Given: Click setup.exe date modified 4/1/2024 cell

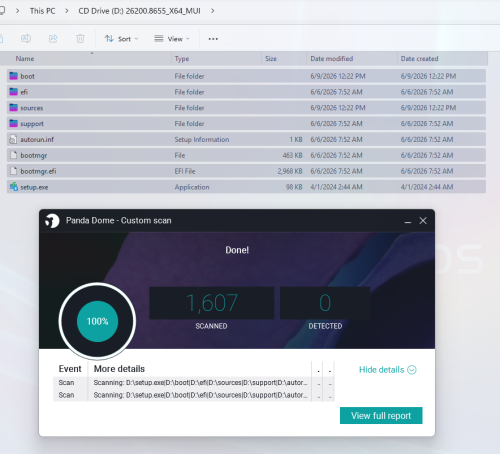Looking at the screenshot, I should (336, 187).
